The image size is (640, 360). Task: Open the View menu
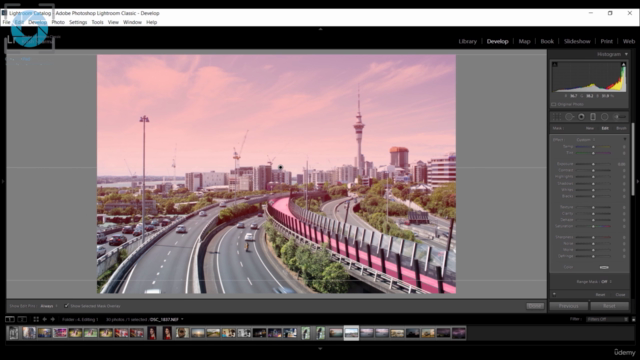(113, 22)
